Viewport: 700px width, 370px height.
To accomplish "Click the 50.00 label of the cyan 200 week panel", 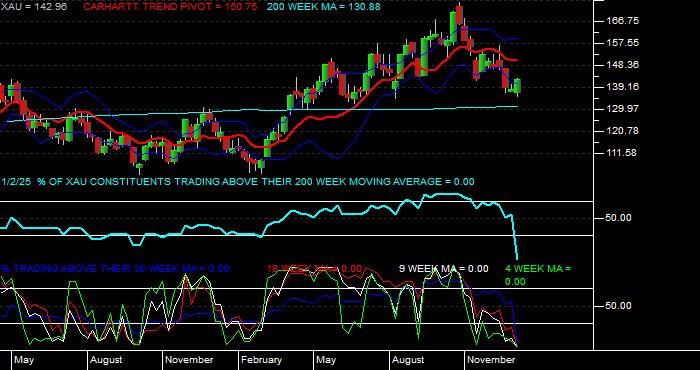I will [618, 218].
